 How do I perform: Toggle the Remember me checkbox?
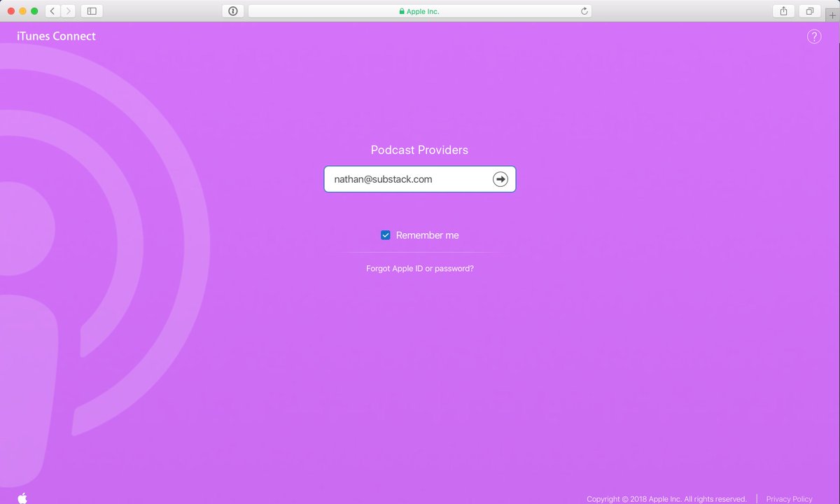pos(385,235)
